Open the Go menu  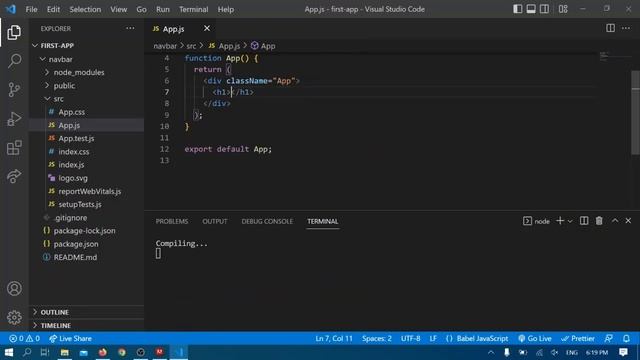click(141, 9)
